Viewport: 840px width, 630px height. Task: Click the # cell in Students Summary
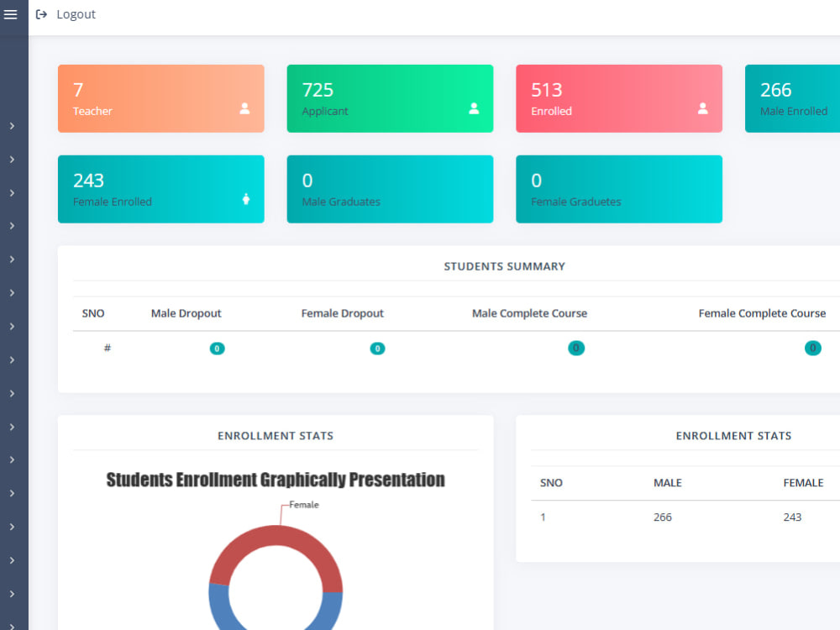[x=108, y=349]
